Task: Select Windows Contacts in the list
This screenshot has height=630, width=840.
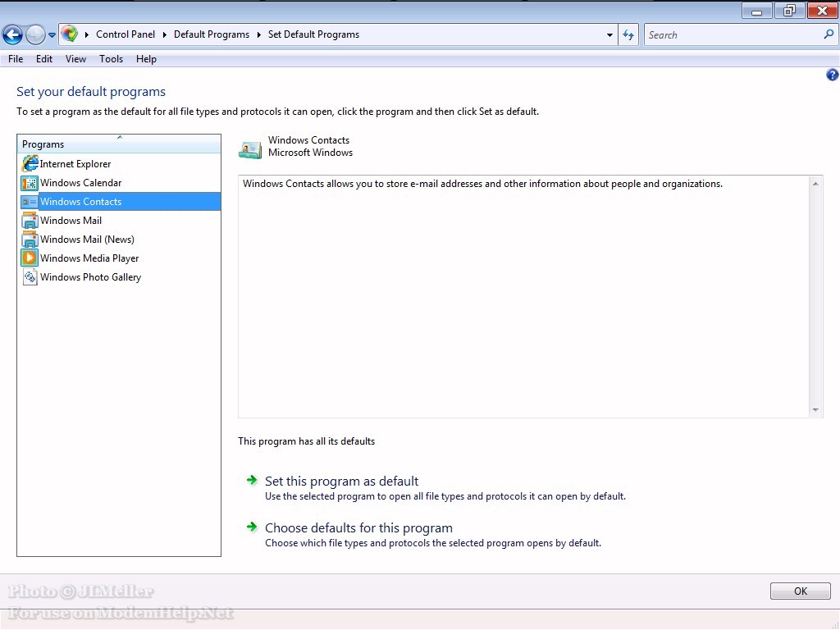Action: (119, 202)
